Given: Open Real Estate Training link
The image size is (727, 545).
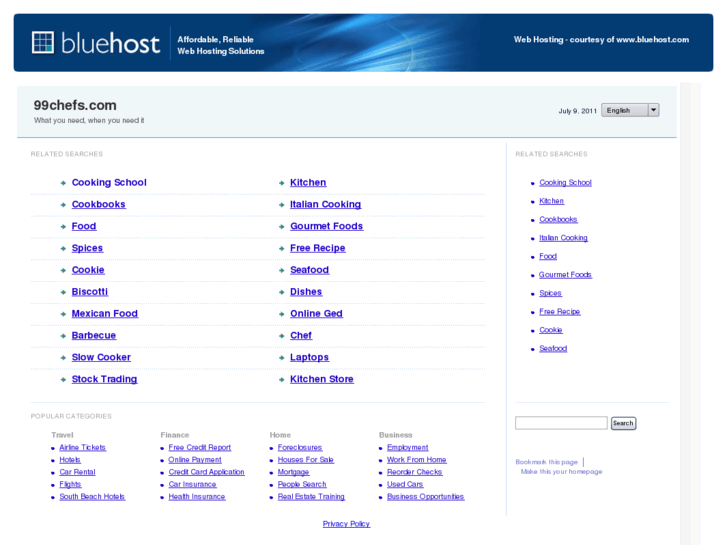Looking at the screenshot, I should coord(311,497).
